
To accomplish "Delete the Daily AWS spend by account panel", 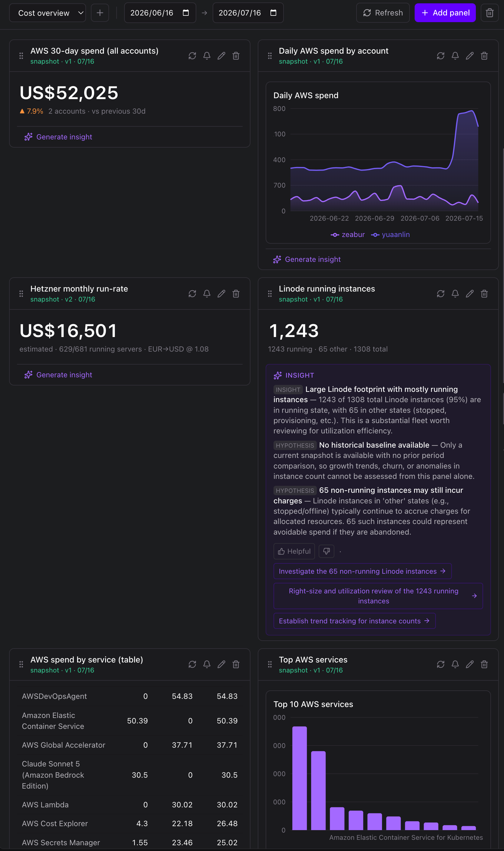I will (484, 56).
